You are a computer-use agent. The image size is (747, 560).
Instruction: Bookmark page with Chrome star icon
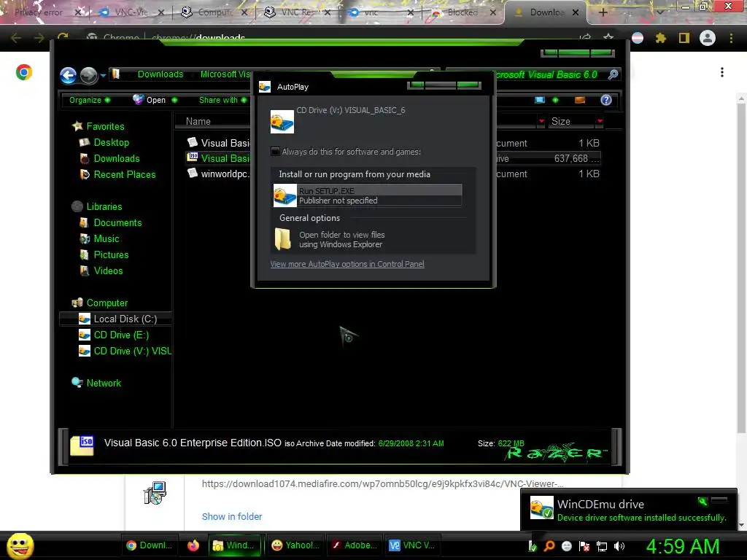click(x=608, y=38)
